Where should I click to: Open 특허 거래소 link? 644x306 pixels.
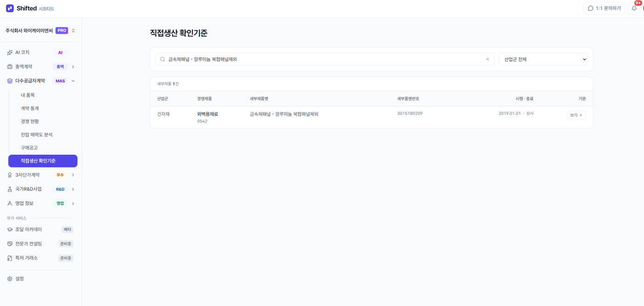tap(27, 258)
